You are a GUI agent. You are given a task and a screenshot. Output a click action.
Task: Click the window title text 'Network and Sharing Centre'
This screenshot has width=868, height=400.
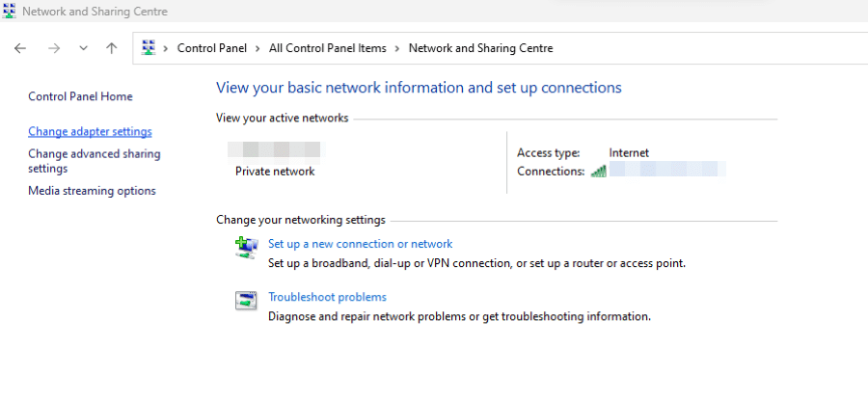coord(95,11)
